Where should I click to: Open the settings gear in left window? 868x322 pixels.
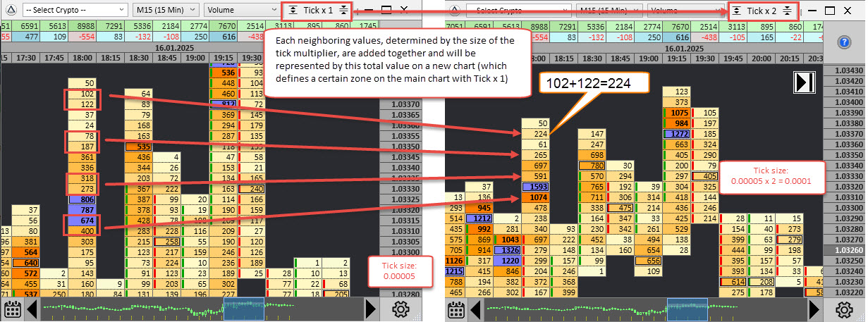(401, 309)
